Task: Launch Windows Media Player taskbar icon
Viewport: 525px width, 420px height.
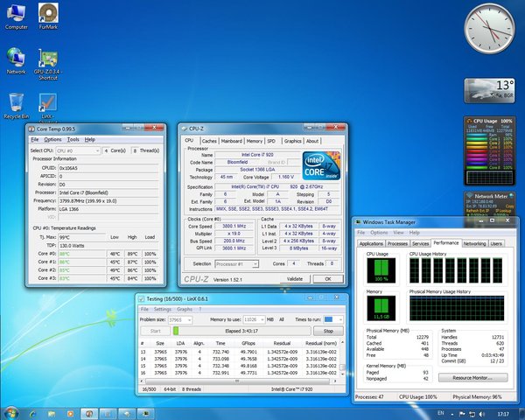Action: 70,414
